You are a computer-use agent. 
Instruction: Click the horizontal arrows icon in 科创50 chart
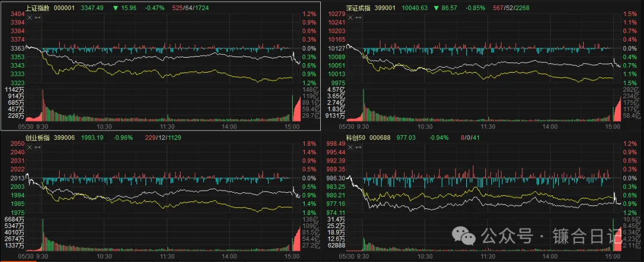[x=358, y=148]
